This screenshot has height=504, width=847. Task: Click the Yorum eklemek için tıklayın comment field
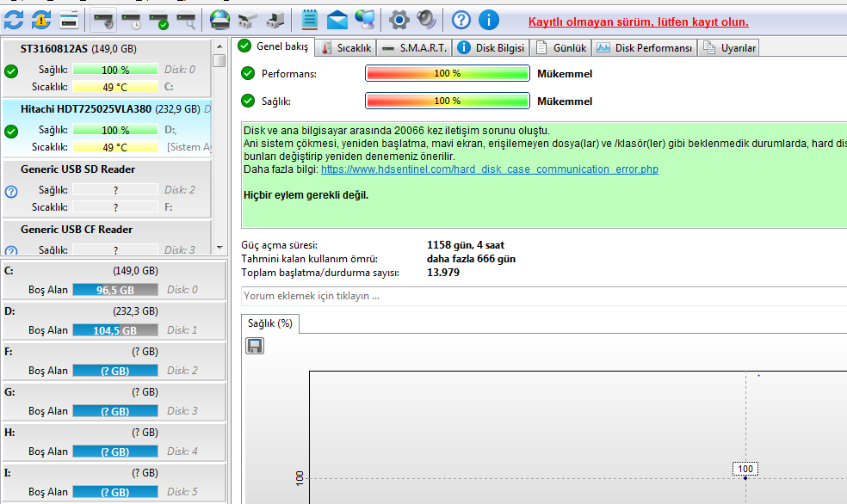[544, 296]
